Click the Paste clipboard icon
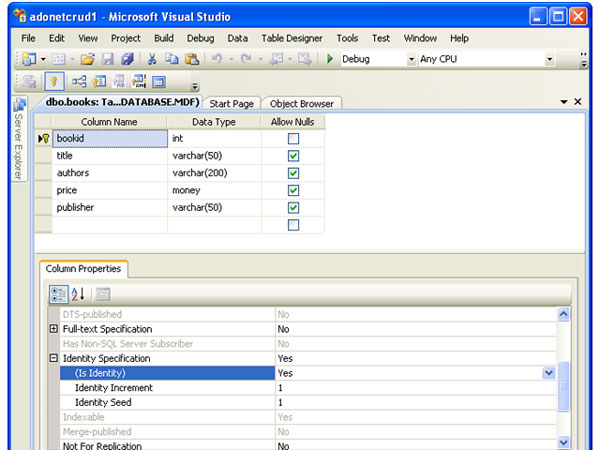The image size is (600, 450). [192, 59]
